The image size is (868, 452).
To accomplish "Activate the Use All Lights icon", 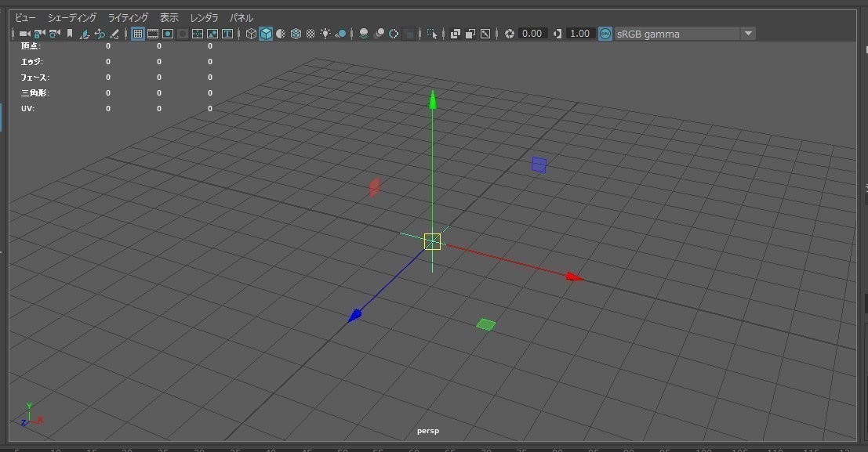I will [x=325, y=33].
